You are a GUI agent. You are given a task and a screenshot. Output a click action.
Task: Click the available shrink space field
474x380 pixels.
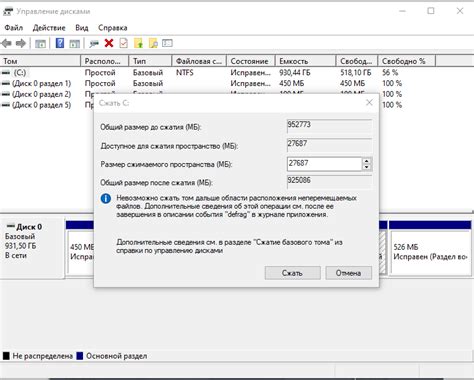point(329,145)
